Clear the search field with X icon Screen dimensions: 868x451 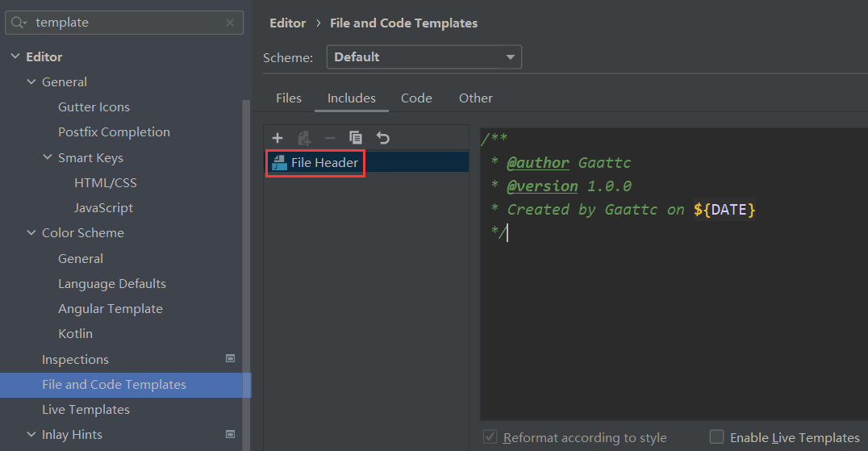(x=231, y=23)
